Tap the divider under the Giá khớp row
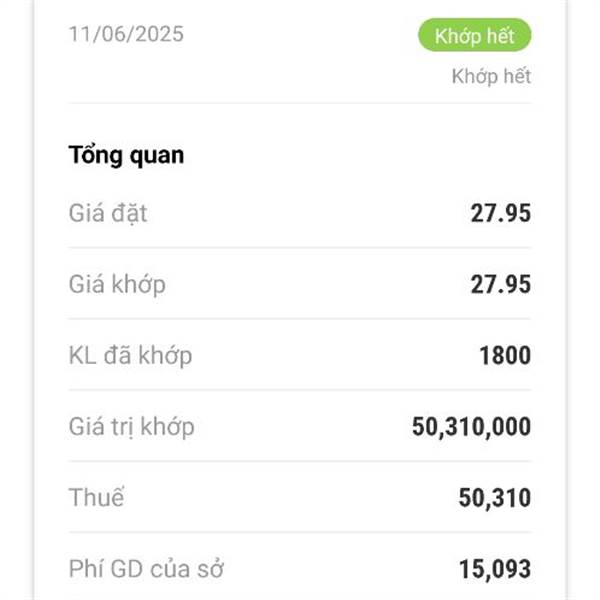This screenshot has width=600, height=600. 300,319
